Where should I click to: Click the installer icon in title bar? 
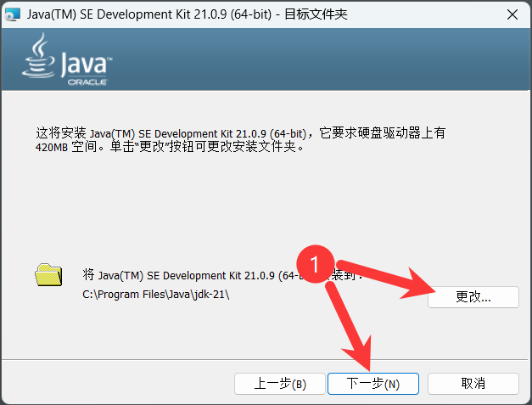coord(13,14)
